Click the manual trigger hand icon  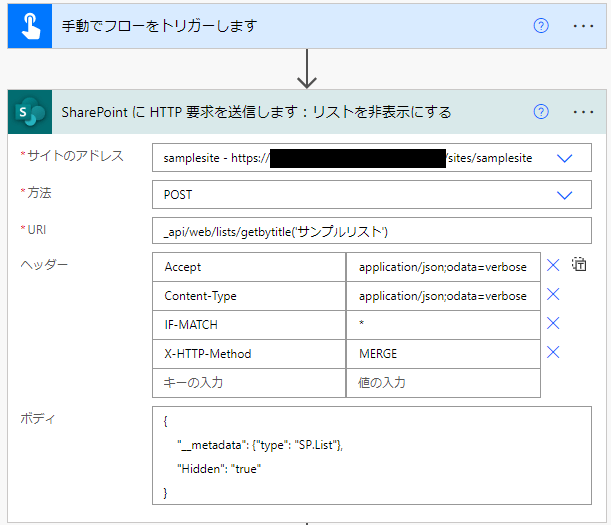(30, 26)
